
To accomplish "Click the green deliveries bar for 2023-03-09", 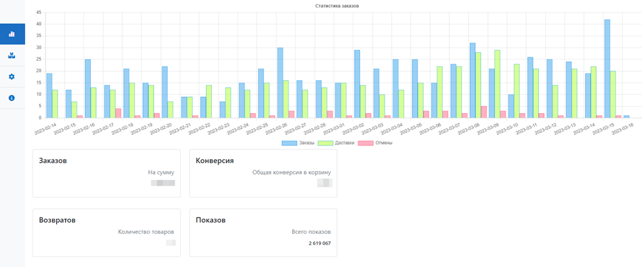I will tap(497, 84).
